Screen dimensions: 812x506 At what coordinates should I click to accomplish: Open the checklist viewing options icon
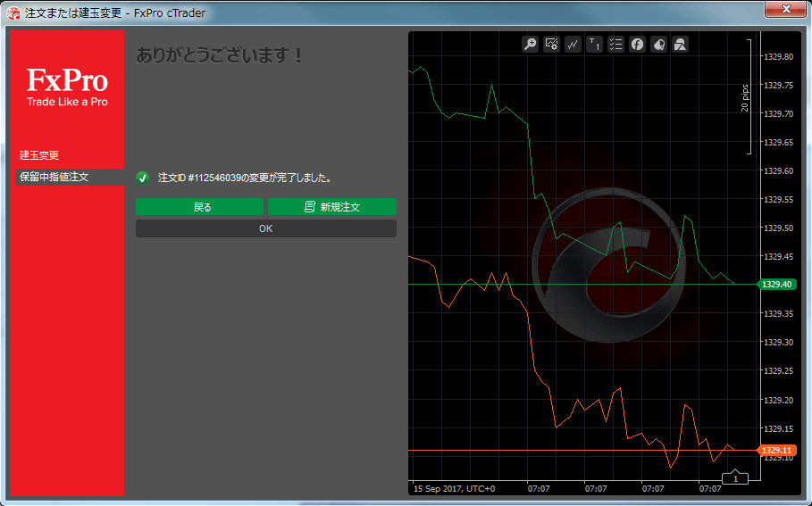[615, 45]
